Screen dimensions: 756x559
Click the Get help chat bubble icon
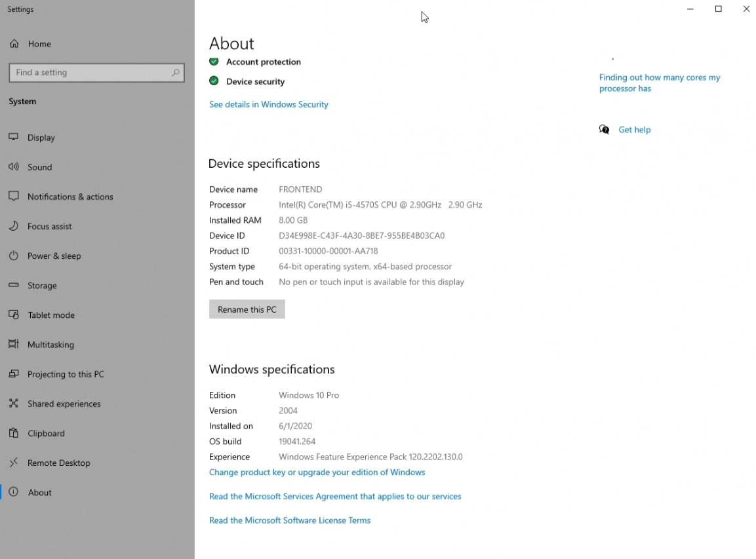tap(604, 129)
